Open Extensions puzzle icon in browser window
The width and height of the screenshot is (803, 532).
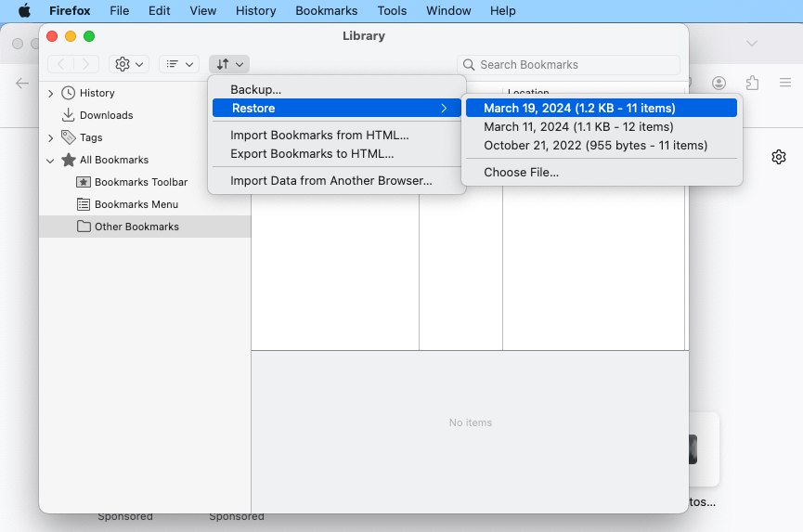click(x=752, y=83)
